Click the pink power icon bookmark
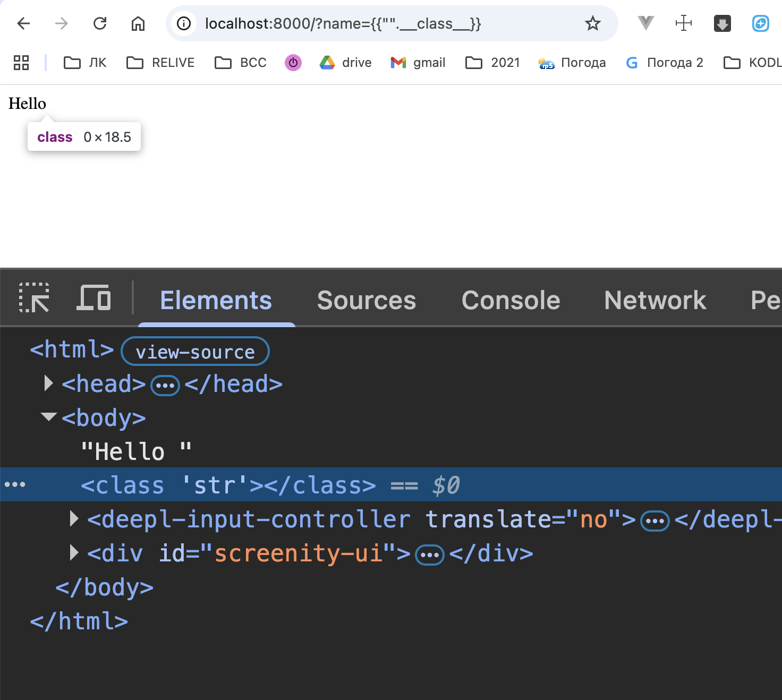 (x=293, y=63)
